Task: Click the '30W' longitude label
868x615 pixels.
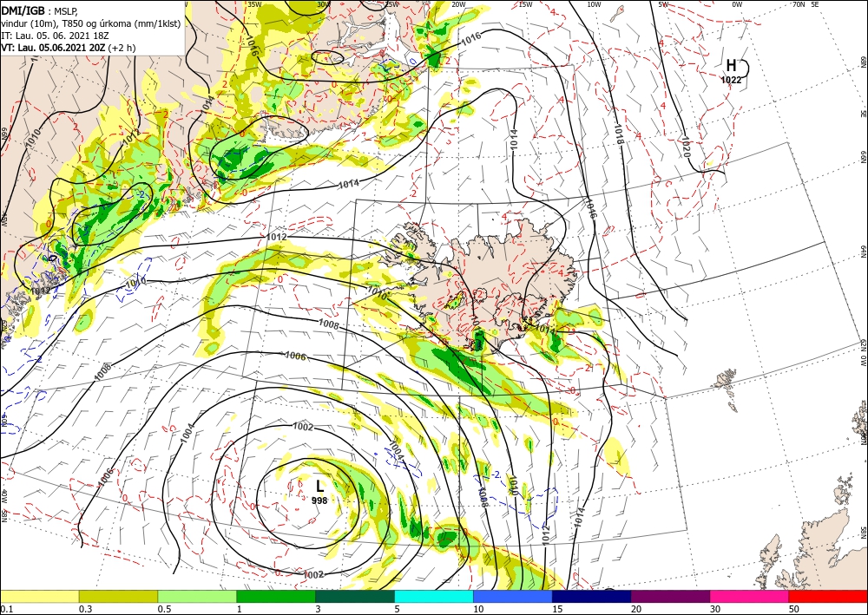Action: [x=324, y=4]
